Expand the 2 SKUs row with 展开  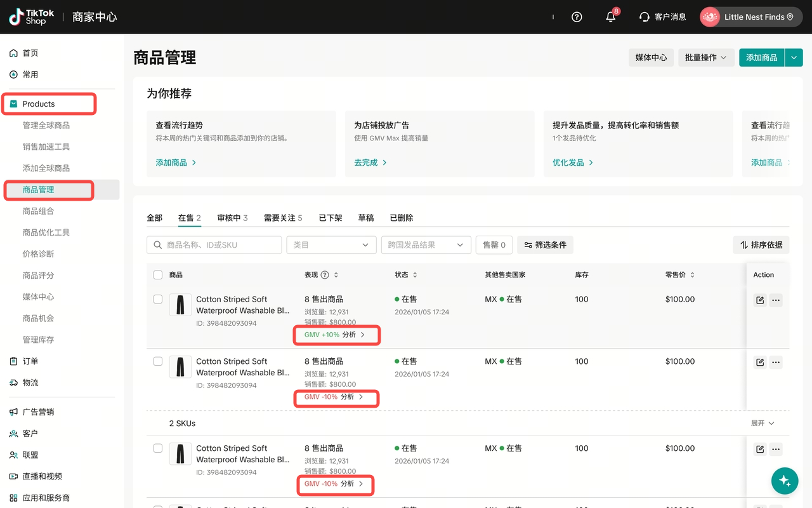point(763,424)
